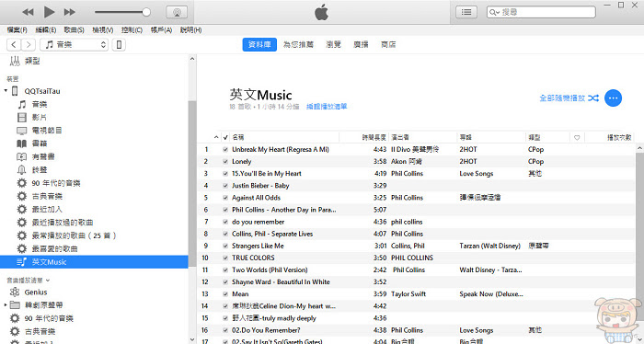This screenshot has height=344, width=644.
Task: Click the fast forward next track button
Action: [70, 12]
